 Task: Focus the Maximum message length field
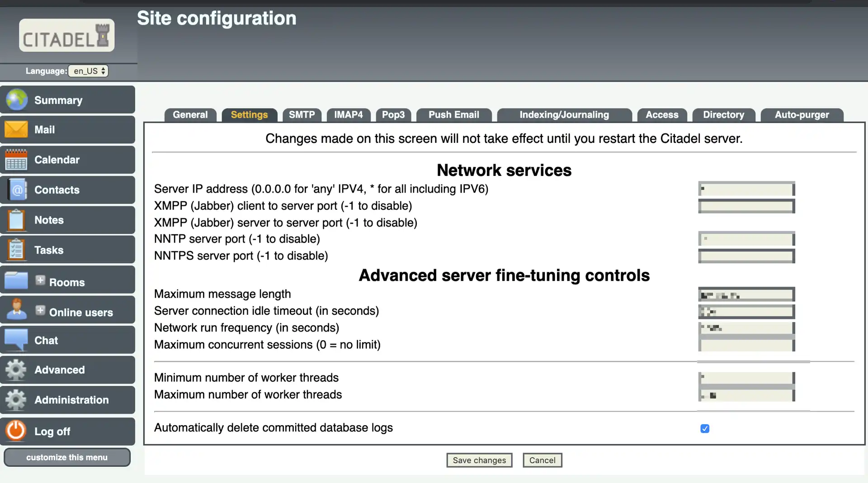746,295
